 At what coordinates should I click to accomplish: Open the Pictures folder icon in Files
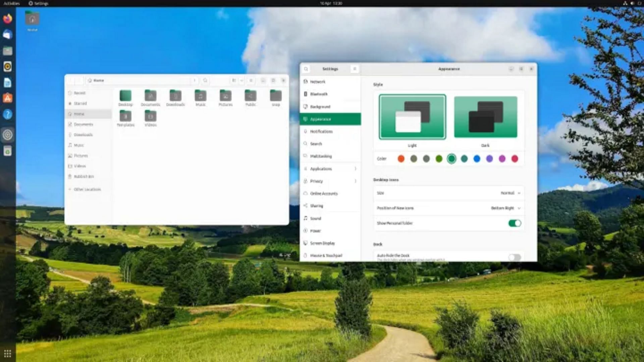(225, 98)
